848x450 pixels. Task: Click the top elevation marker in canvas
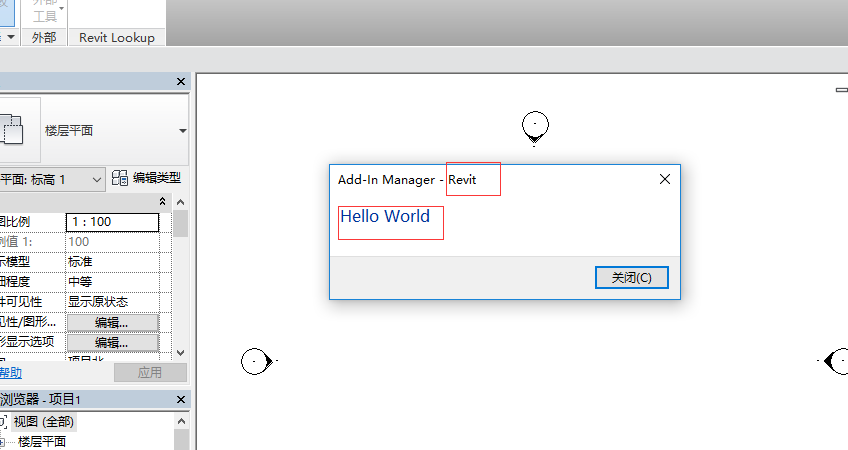tap(535, 128)
